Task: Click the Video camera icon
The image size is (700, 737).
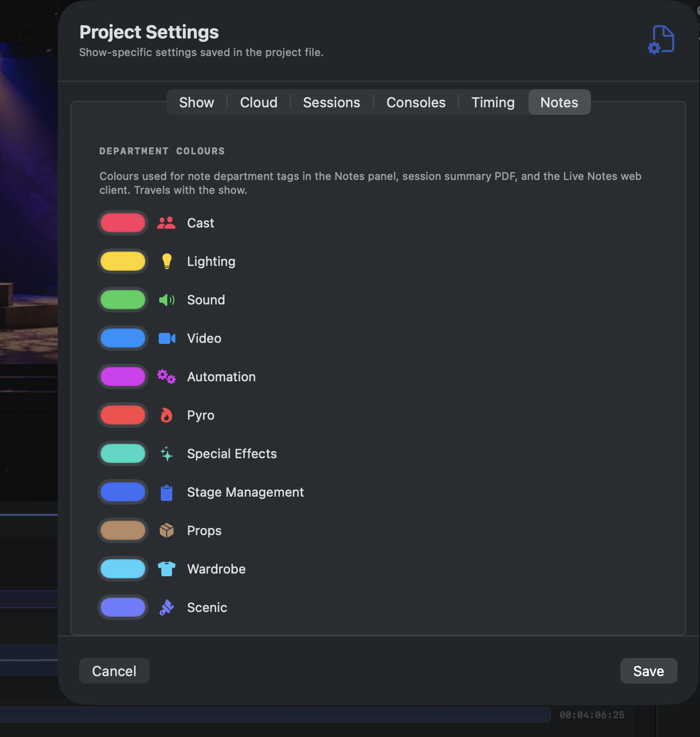Action: (x=167, y=338)
